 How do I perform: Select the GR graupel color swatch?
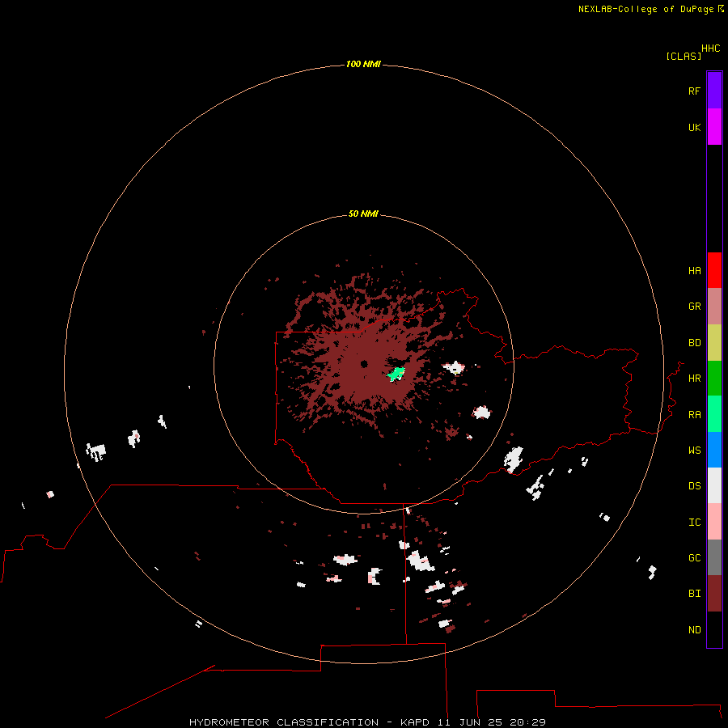coord(714,307)
